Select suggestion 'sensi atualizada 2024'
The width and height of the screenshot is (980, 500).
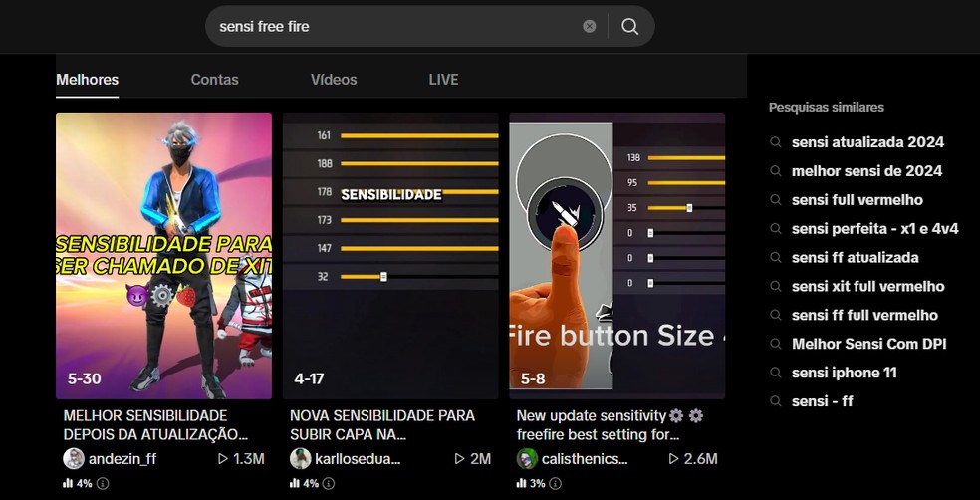pyautogui.click(x=867, y=142)
